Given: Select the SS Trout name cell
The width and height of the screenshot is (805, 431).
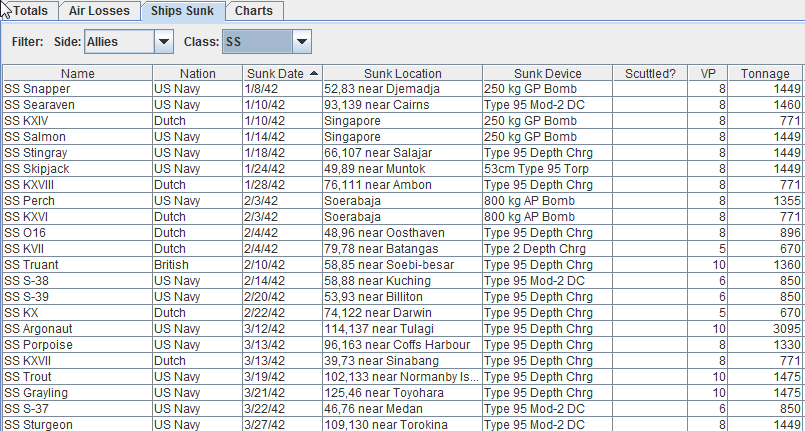Looking at the screenshot, I should [x=78, y=377].
